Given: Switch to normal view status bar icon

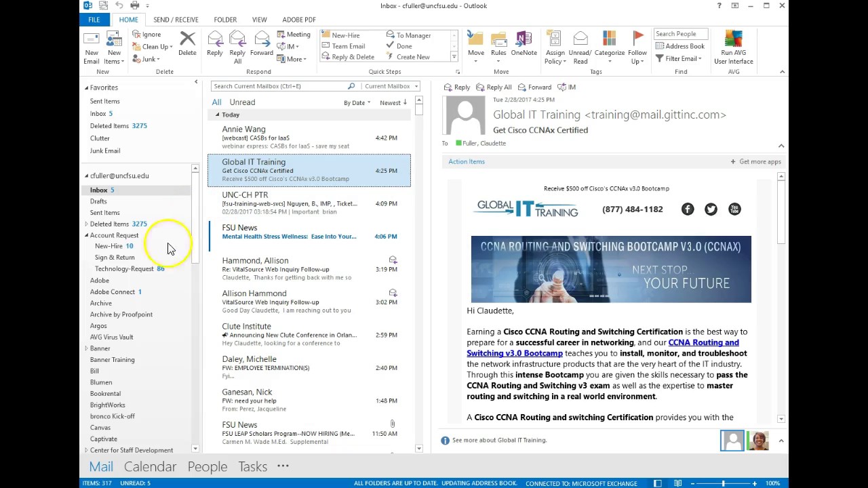Looking at the screenshot, I should (657, 483).
